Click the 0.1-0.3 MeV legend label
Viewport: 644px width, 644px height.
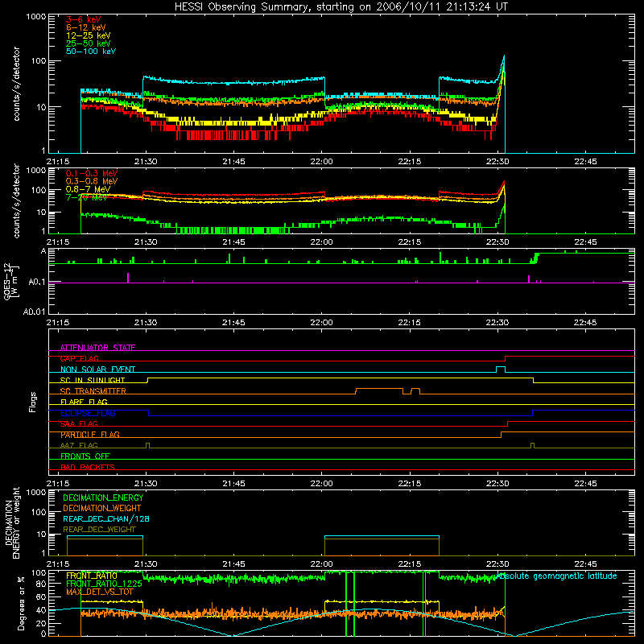[x=92, y=173]
